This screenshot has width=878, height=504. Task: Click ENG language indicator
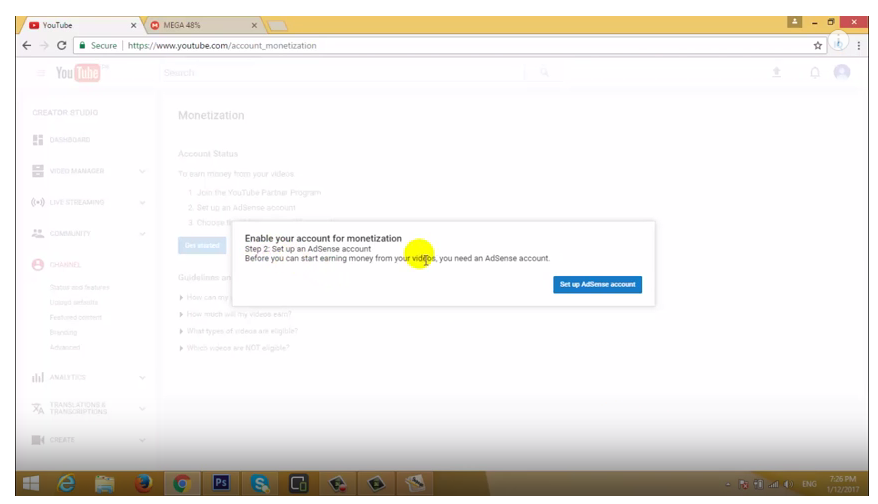pyautogui.click(x=809, y=484)
